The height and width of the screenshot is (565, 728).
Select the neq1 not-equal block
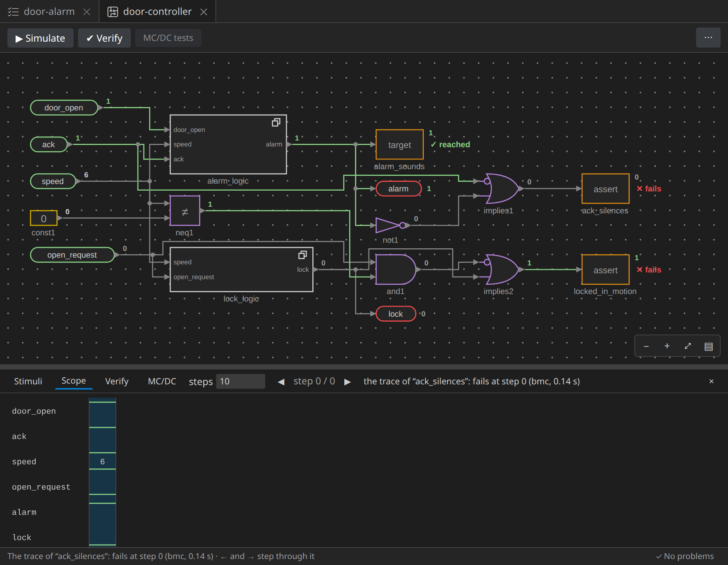[185, 211]
